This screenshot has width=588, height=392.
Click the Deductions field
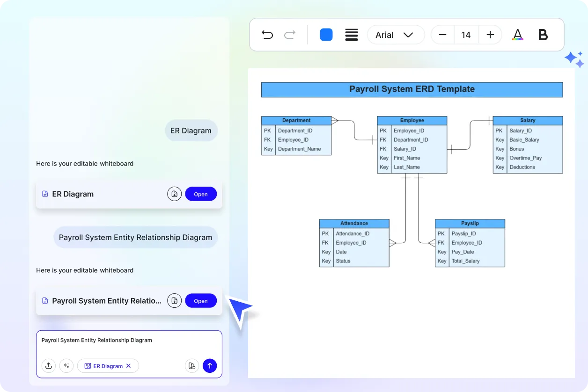(522, 167)
